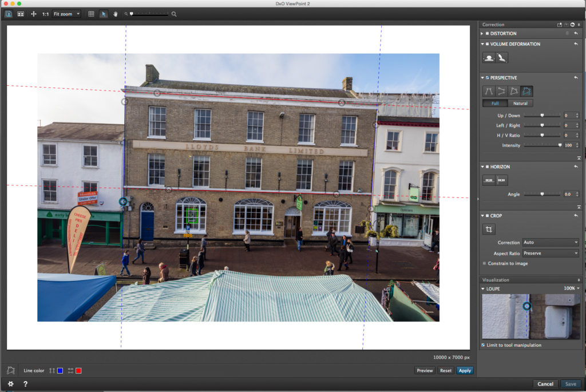Enable the Perspective correction checkbox
This screenshot has width=586, height=392.
click(x=488, y=77)
